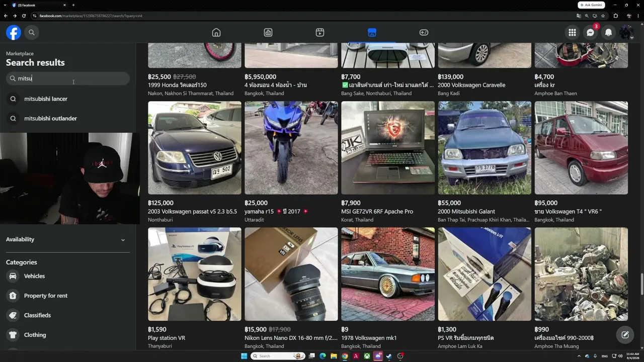Screen dimensions: 644x362
Task: Reload the Facebook page
Action: (24, 16)
